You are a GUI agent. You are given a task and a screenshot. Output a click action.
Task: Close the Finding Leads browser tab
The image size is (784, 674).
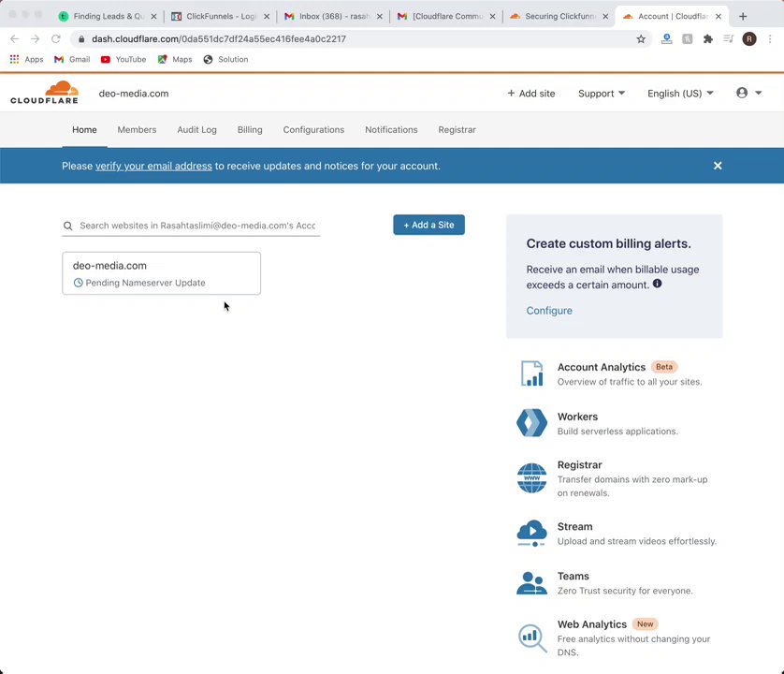pos(154,17)
